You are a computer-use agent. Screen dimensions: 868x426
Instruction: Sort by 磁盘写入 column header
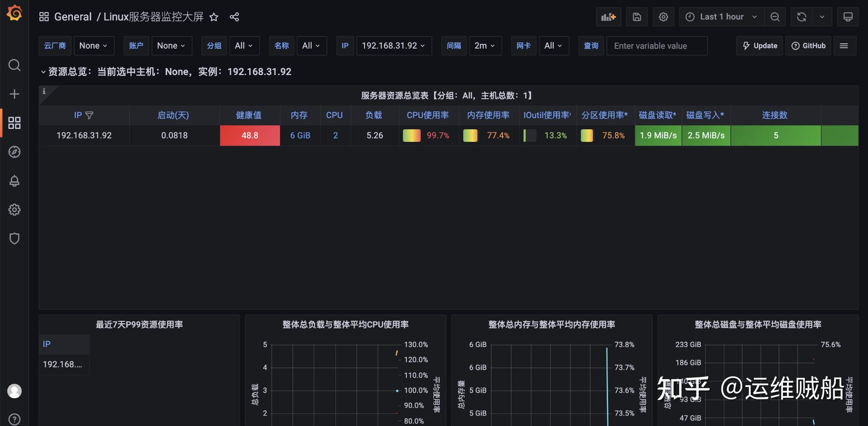point(705,115)
